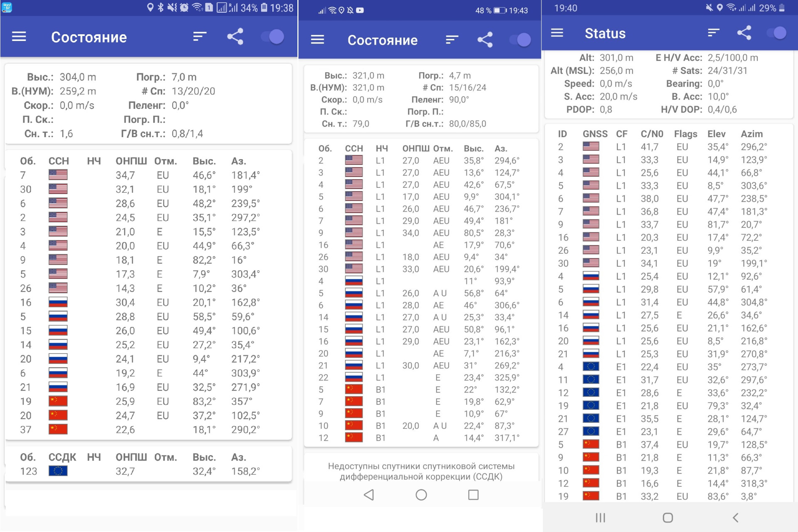Tap PDOP value 0,8
The height and width of the screenshot is (532, 798).
(606, 109)
